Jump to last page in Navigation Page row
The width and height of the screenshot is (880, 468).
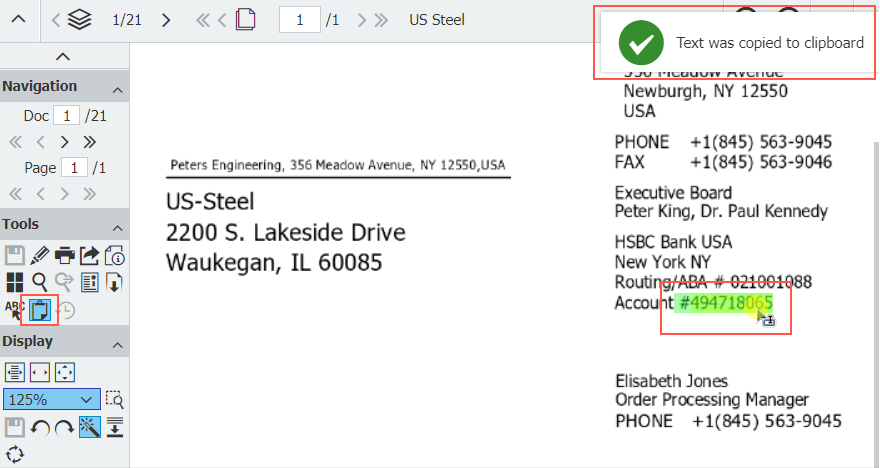point(90,194)
